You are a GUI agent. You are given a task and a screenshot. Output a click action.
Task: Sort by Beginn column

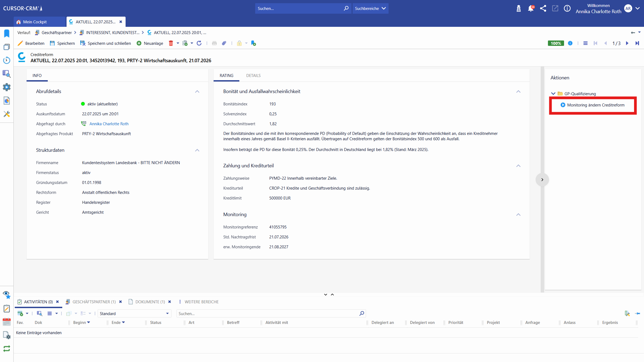click(x=82, y=323)
